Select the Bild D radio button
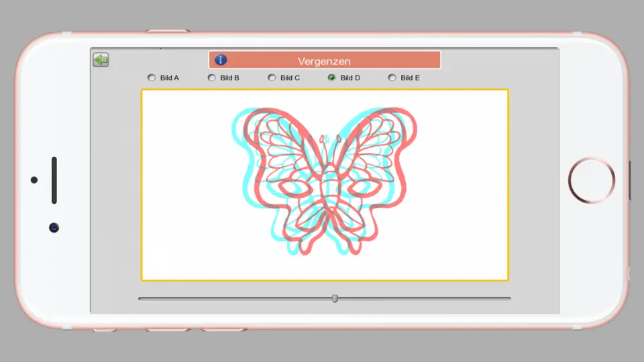Viewport: 644px width, 362px height. 332,78
